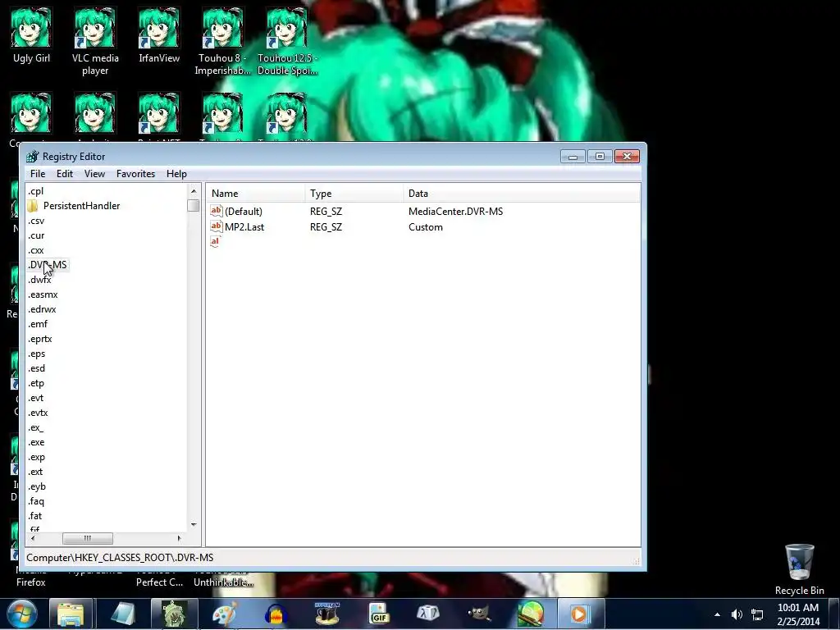Click the horizontal scroll-left arrow in tree
Viewport: 840px width, 630px height.
[x=33, y=538]
